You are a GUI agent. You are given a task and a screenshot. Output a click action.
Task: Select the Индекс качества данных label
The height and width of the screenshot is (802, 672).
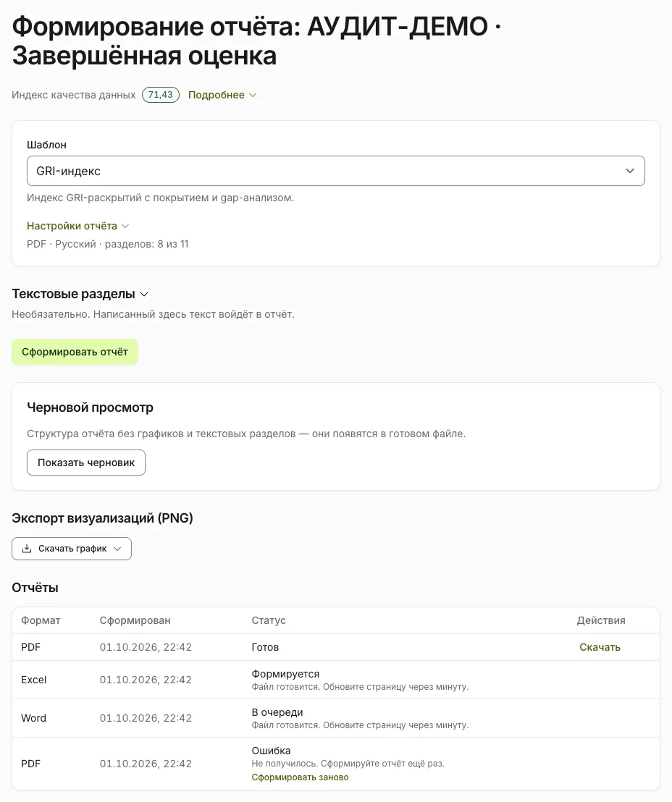(74, 95)
